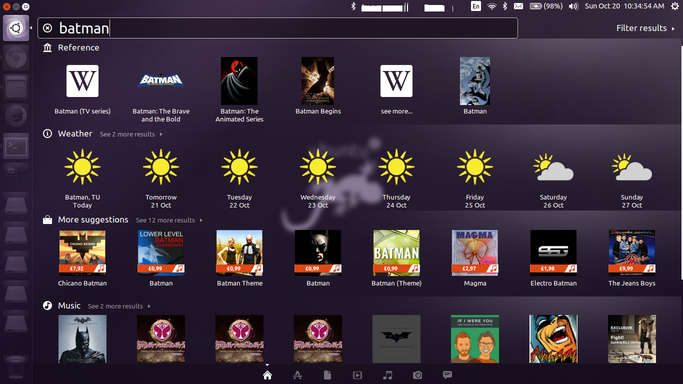Clear the batman search with the X icon

(x=47, y=28)
